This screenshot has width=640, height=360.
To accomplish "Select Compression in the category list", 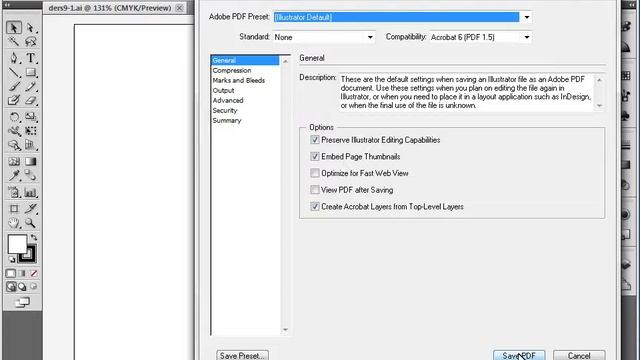I will point(232,70).
